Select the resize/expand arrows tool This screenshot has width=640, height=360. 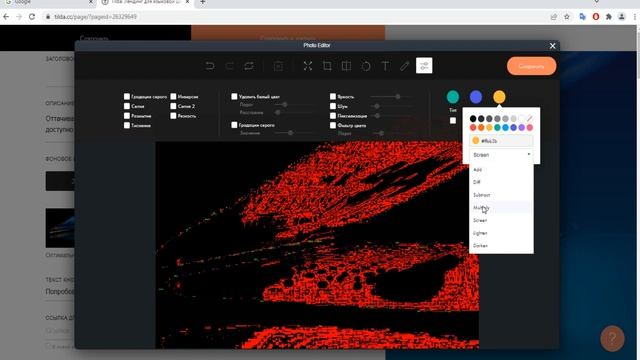[308, 66]
